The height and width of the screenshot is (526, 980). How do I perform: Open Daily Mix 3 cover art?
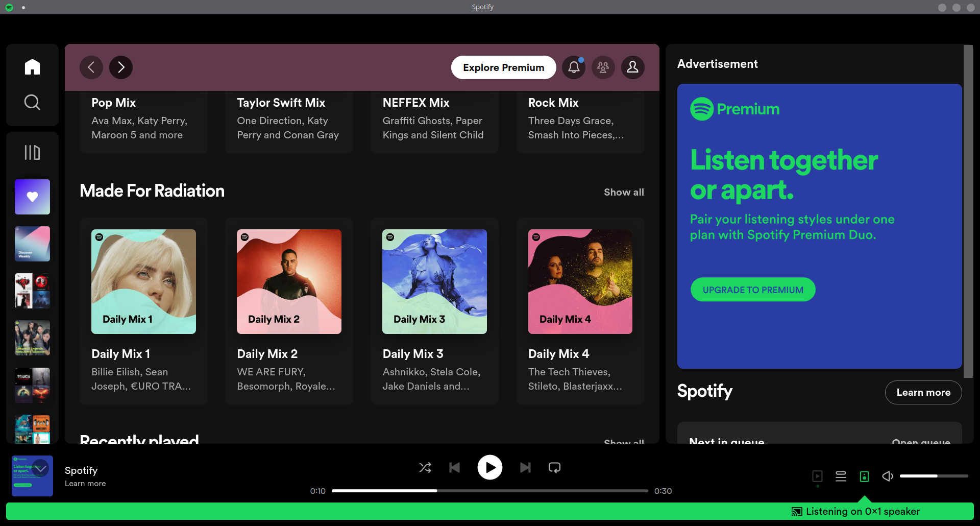click(x=434, y=281)
